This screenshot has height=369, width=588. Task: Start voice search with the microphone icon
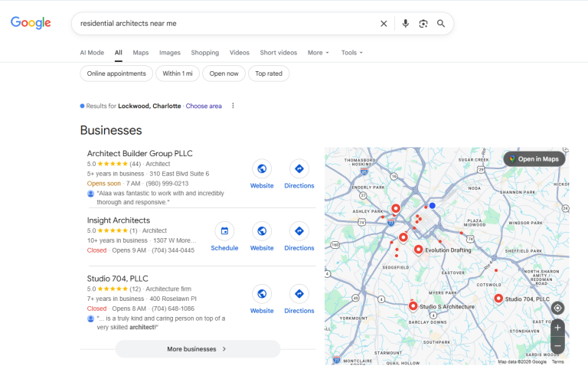405,24
